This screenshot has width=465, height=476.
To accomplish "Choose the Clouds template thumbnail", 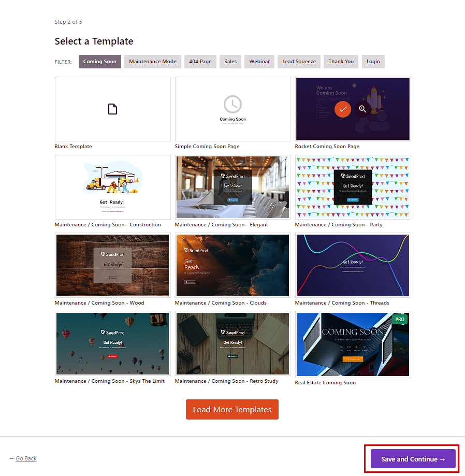I will click(233, 265).
